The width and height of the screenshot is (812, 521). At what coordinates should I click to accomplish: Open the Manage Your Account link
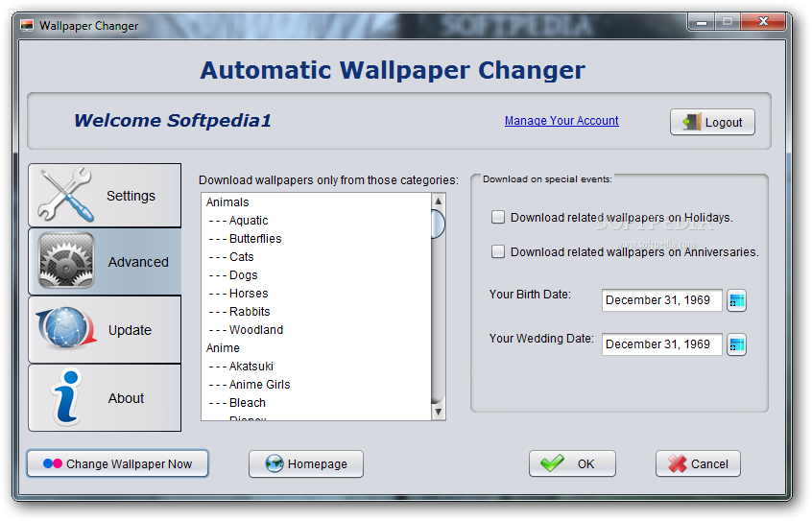pyautogui.click(x=561, y=121)
